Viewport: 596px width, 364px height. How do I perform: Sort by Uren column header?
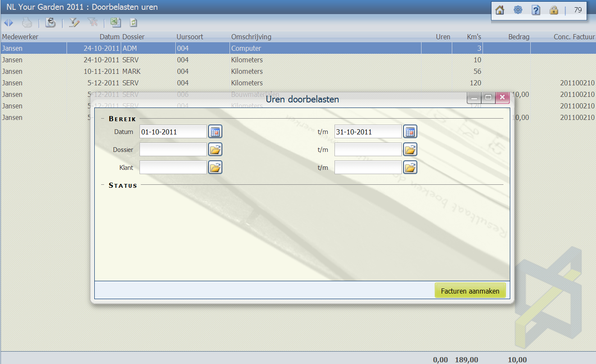pos(443,37)
